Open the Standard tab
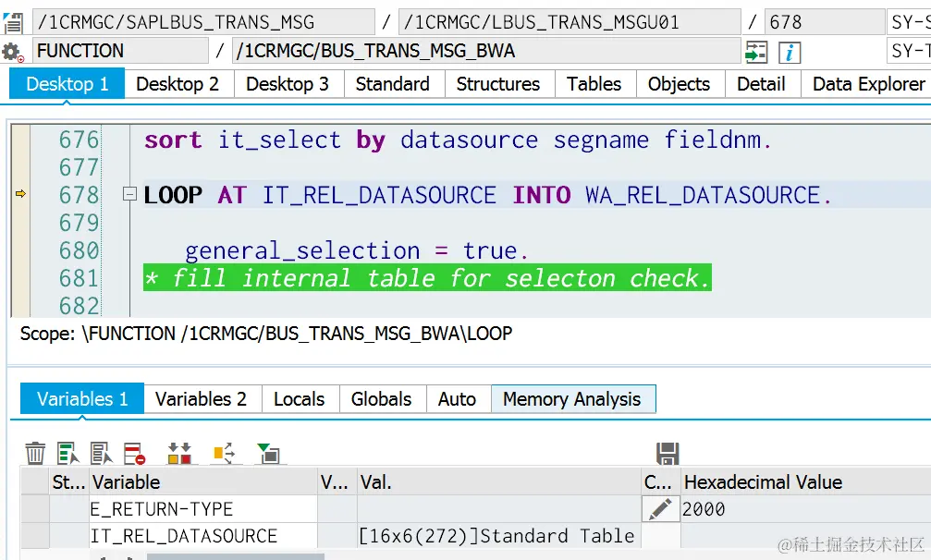The width and height of the screenshot is (931, 560). pyautogui.click(x=393, y=84)
